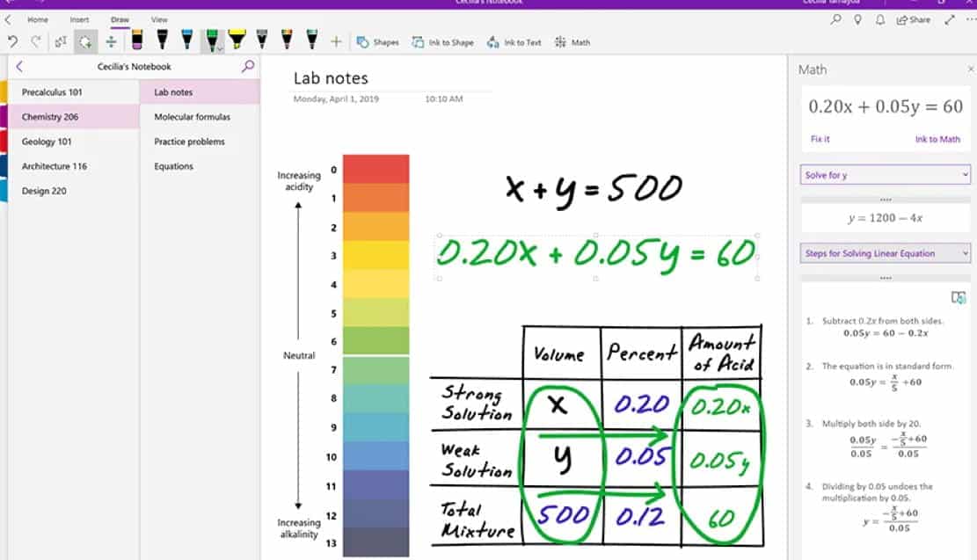
Task: Open the Shapes tool
Action: (376, 41)
